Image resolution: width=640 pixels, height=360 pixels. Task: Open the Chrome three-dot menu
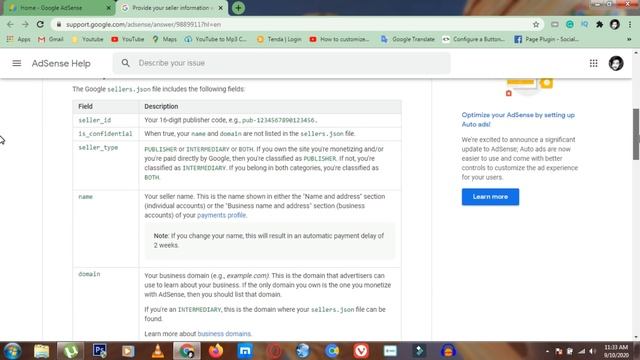630,24
